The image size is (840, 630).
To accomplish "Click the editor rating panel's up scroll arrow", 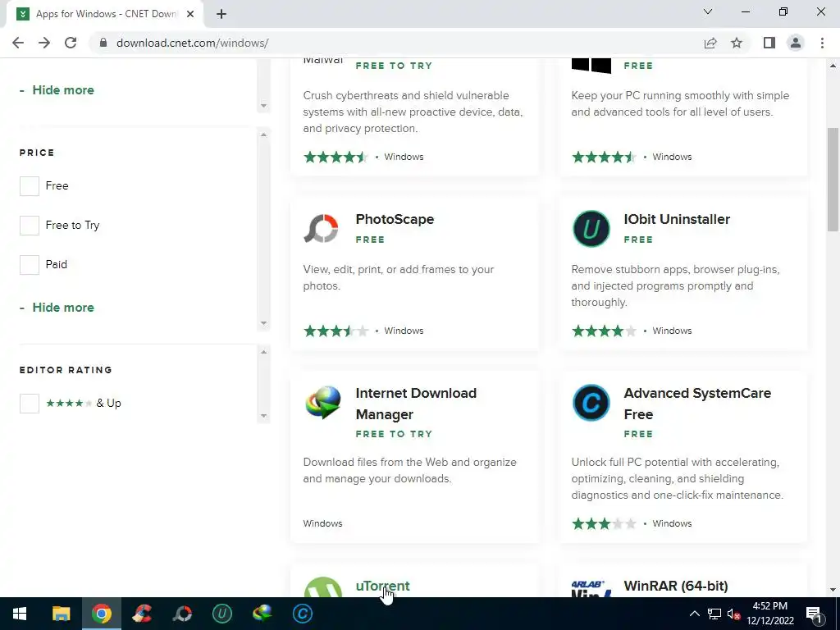I will 263,352.
